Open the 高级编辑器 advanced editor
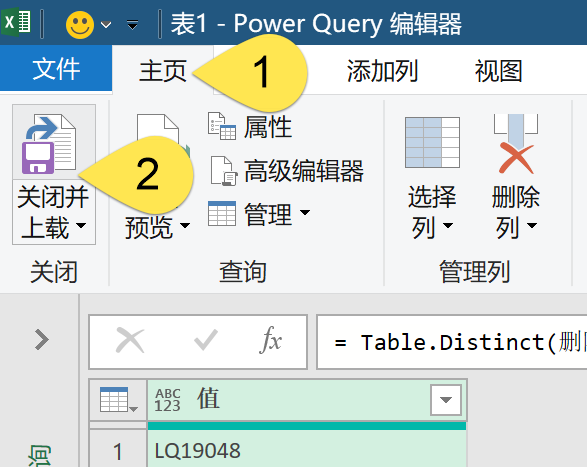The image size is (587, 467). tap(286, 171)
